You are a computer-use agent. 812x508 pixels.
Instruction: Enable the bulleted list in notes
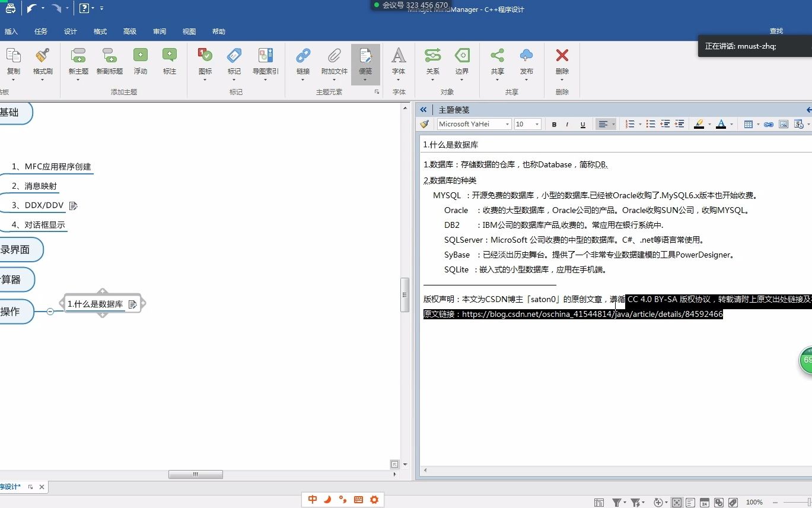click(651, 124)
